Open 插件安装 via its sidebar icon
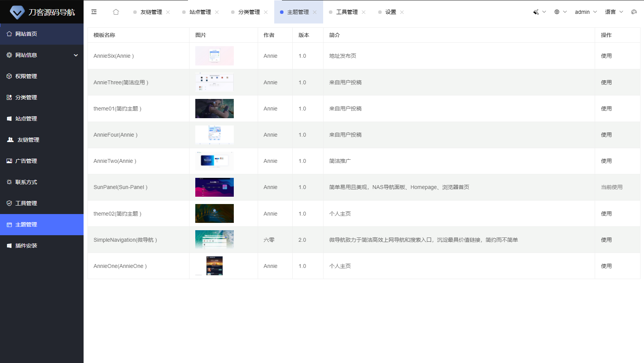 (9, 245)
